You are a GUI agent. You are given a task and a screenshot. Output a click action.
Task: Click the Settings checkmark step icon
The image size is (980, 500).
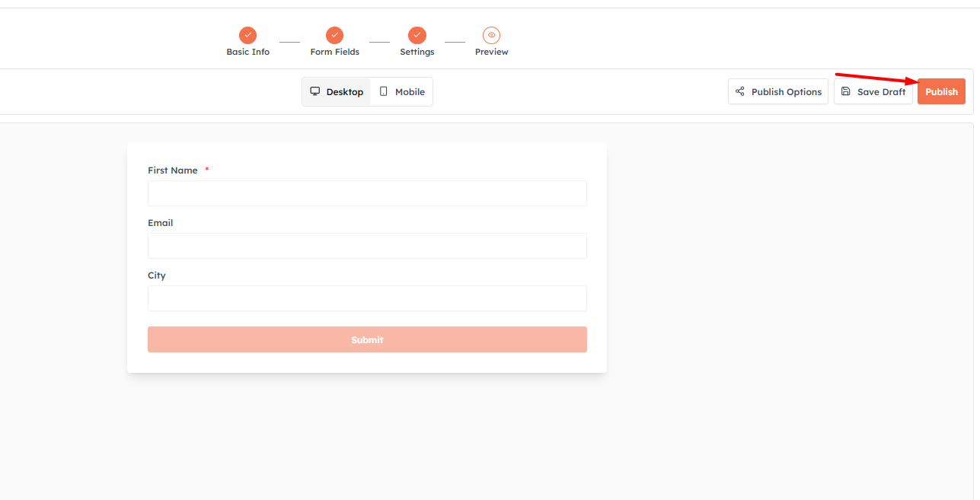[417, 35]
